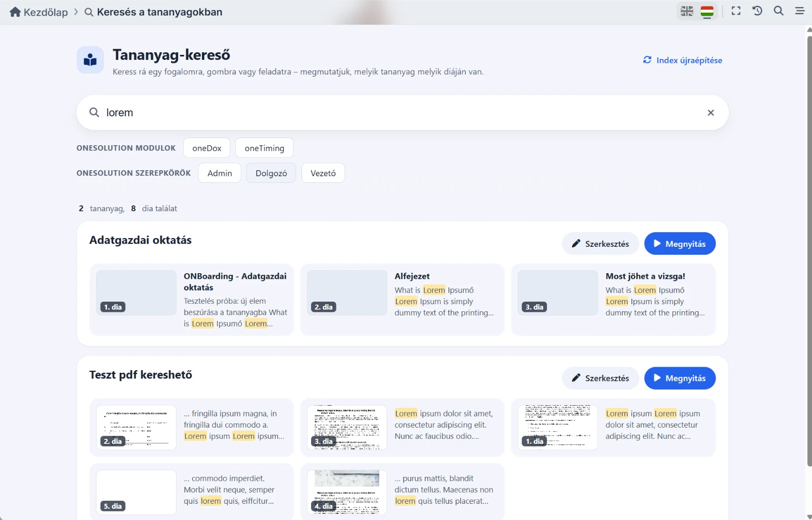Click Szerkesztés for Adatgazdai oktatás

tap(600, 244)
